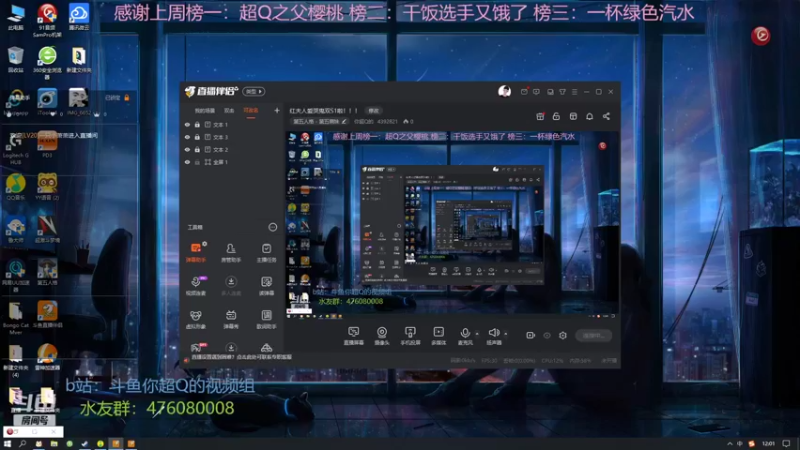Add 多媒体 multimedia source
Image resolution: width=800 pixels, height=450 pixels.
tap(438, 336)
